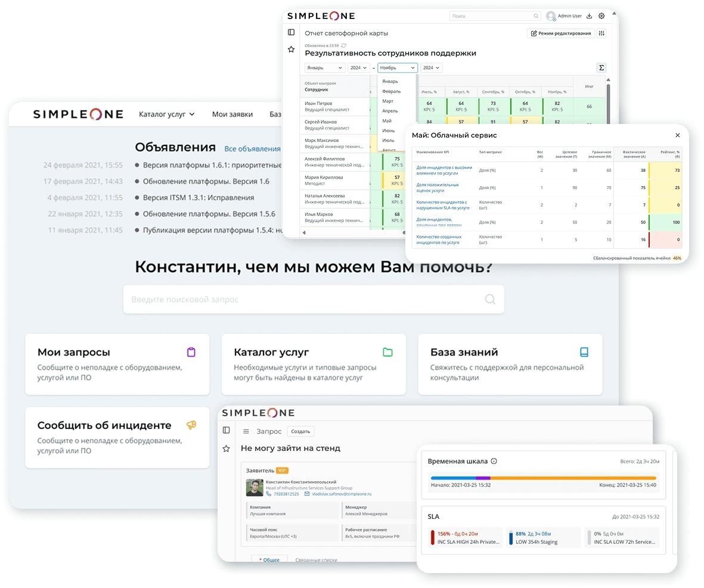Collapse the sidebar with the panel toggle icon

click(x=291, y=32)
